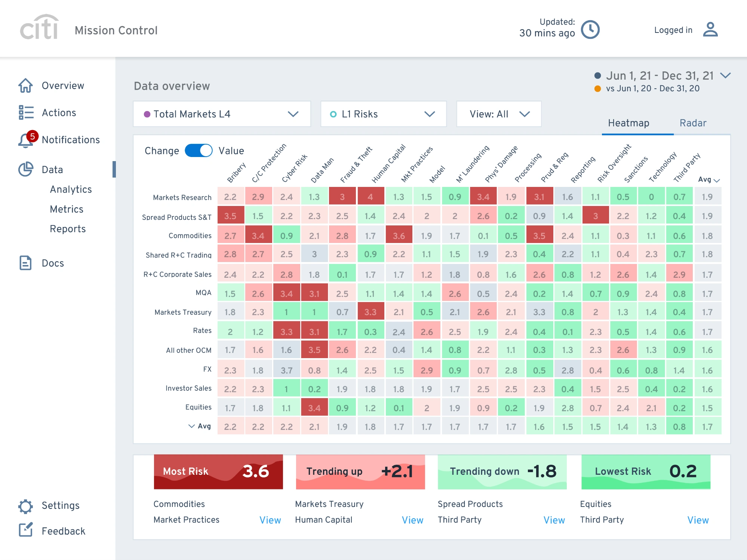
Task: Toggle the Change/Value switch
Action: click(199, 151)
